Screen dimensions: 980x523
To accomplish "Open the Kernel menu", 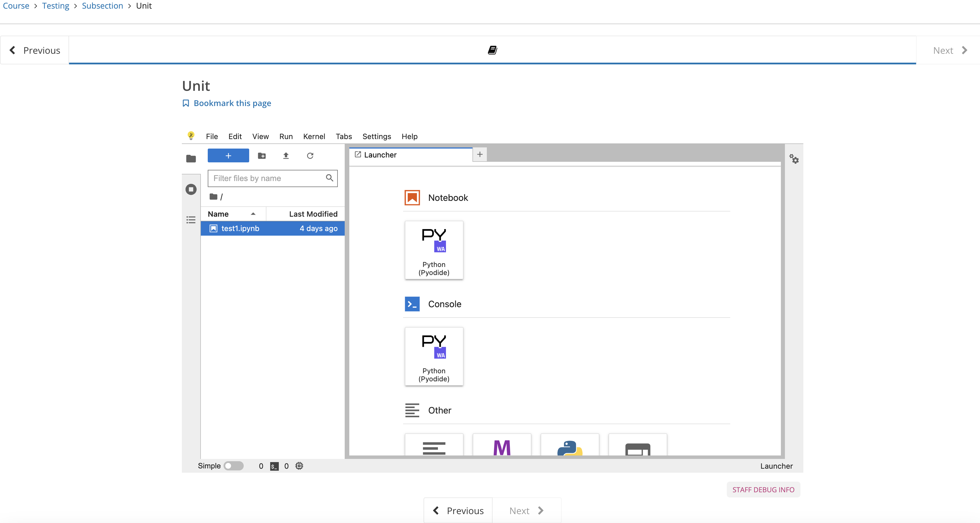I will [x=314, y=136].
